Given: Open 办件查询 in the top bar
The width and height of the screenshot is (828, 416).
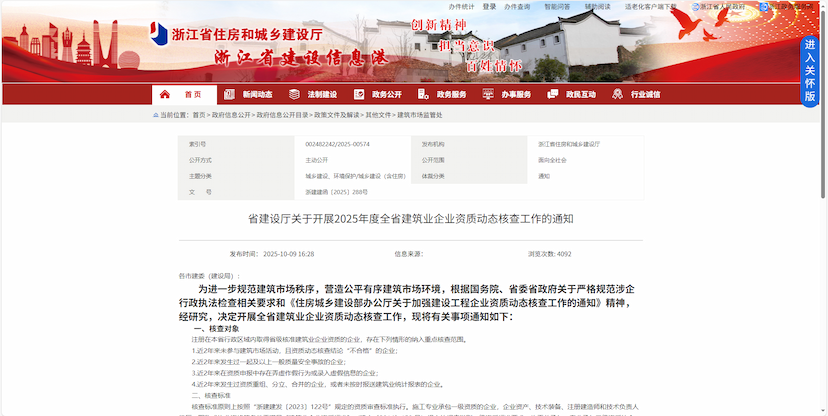Looking at the screenshot, I should [517, 6].
